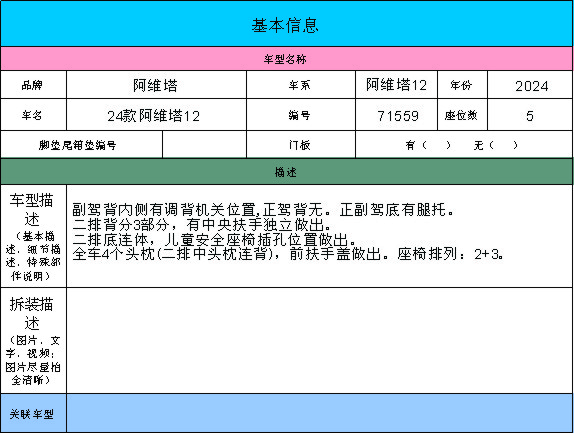Select the seat count value 5
Viewport: 574px width, 433px height.
point(530,115)
